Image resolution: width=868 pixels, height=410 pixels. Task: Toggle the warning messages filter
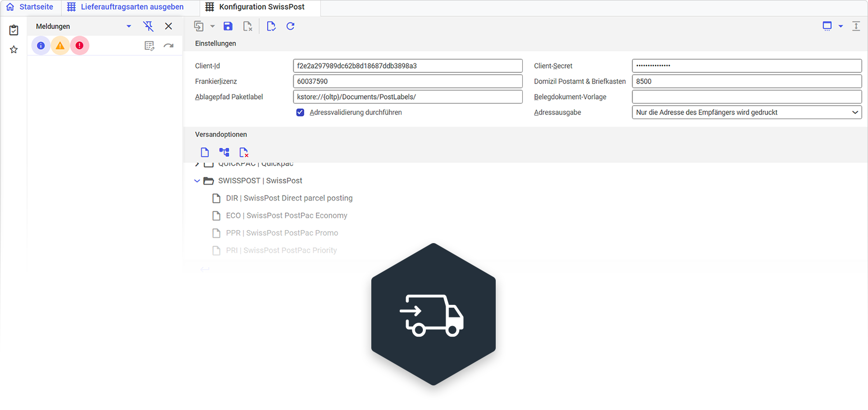pyautogui.click(x=60, y=46)
